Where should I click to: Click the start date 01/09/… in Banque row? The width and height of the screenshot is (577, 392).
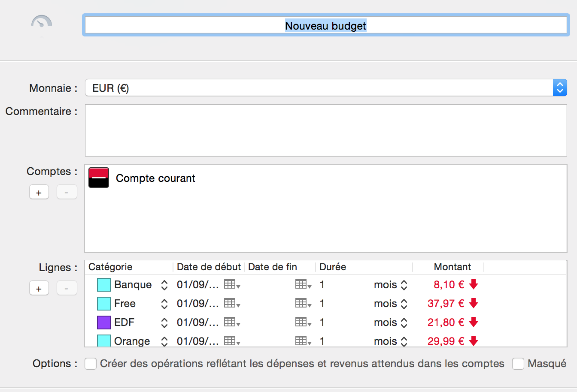point(198,285)
